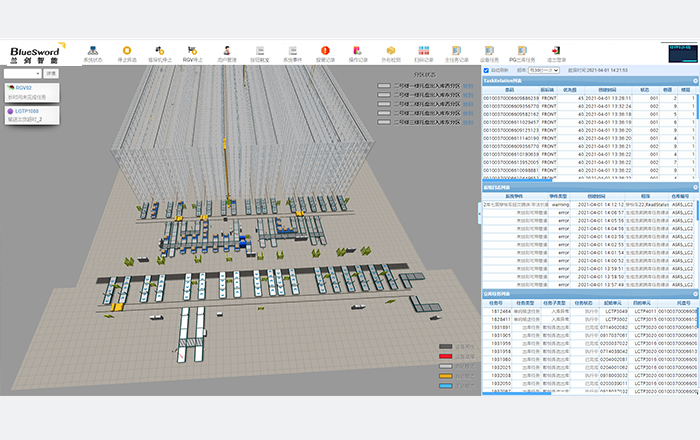
Task: Open the 系统状态 toolbar icon
Action: coord(92,52)
